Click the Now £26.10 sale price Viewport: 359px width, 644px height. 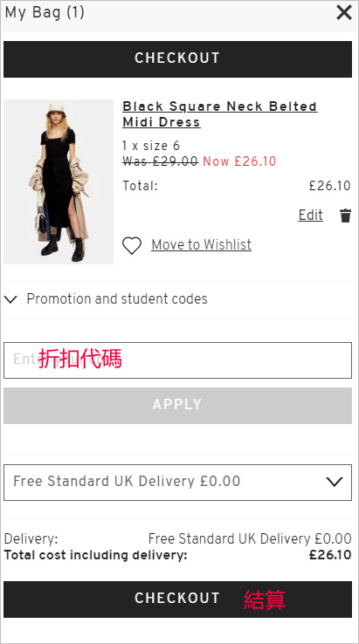point(239,161)
